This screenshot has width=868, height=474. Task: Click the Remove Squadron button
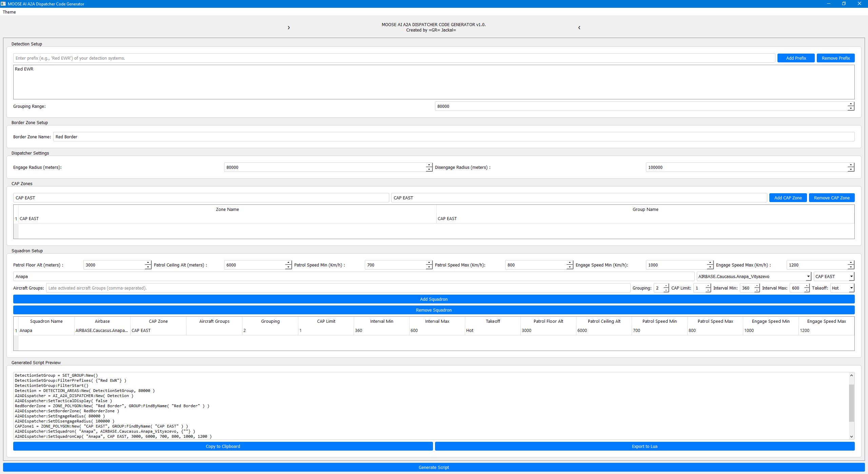[434, 310]
